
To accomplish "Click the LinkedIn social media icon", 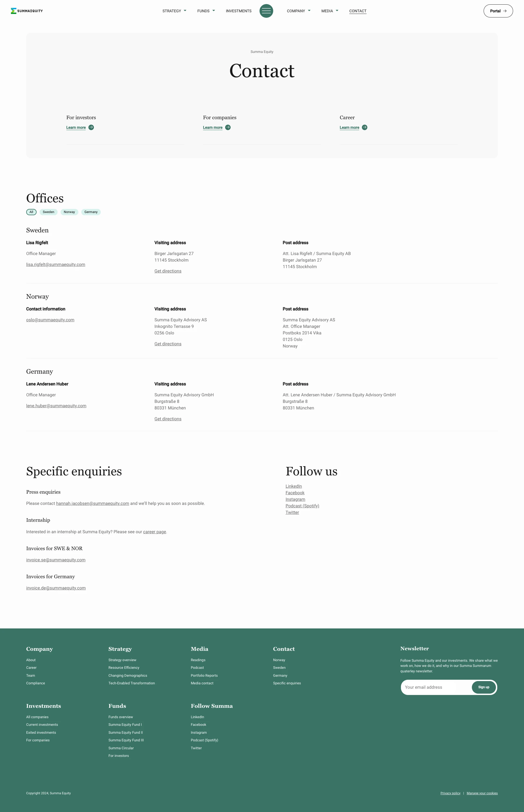I will click(x=294, y=486).
